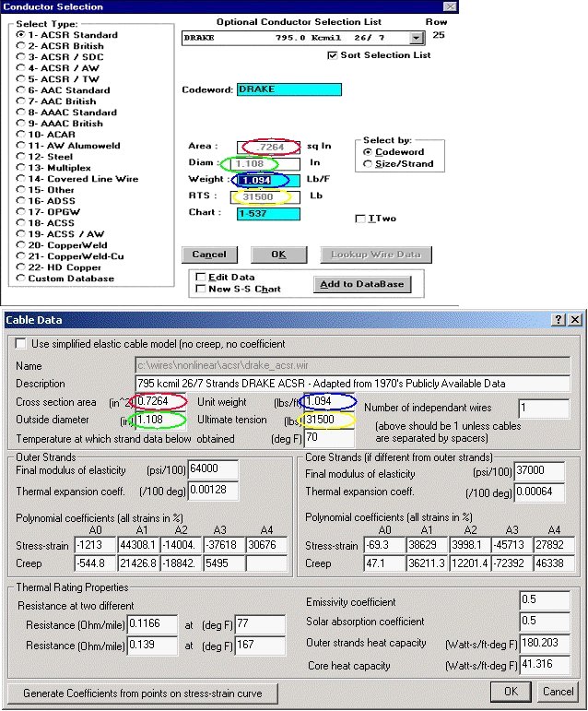Click the Description field in Cable Data

(352, 384)
